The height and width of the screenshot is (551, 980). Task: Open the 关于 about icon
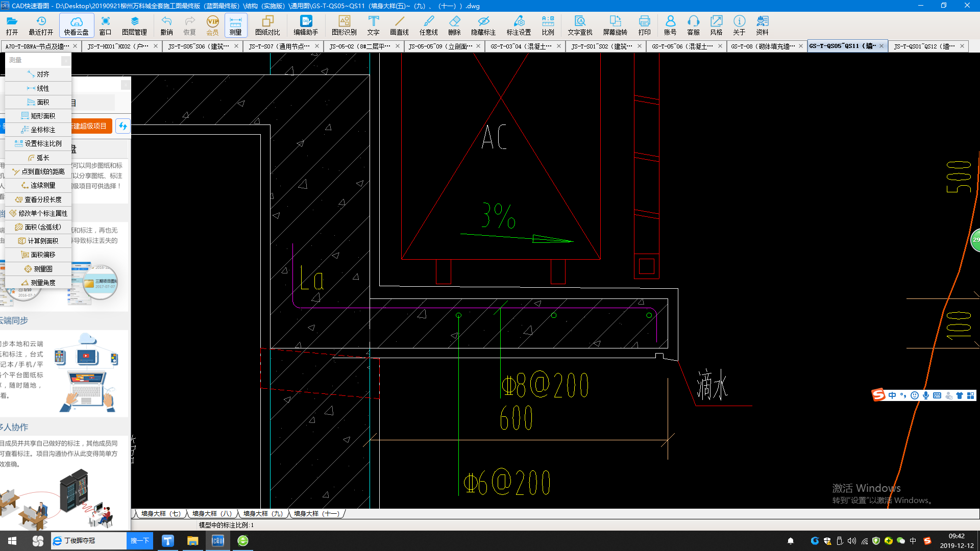click(x=739, y=25)
